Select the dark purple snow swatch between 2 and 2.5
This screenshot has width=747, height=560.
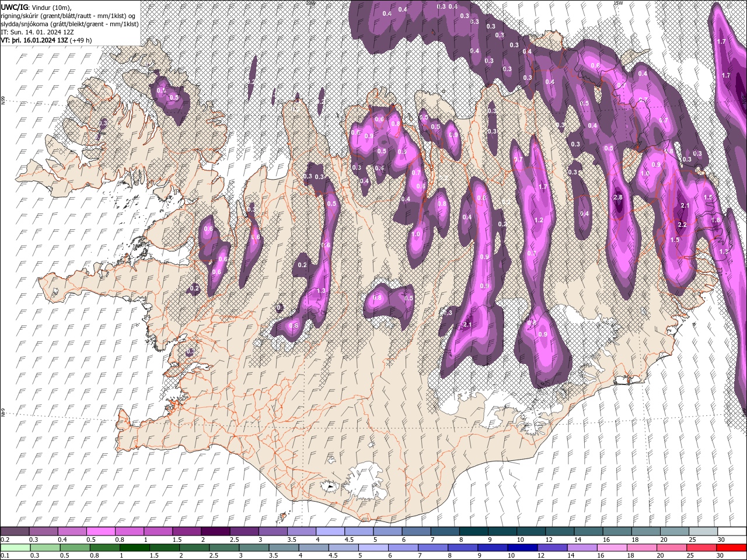pyautogui.click(x=215, y=531)
